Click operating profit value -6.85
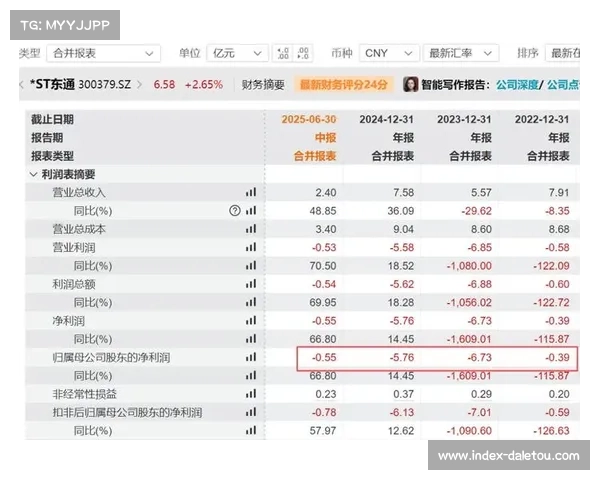Screen dimensions: 600x480 point(479,247)
